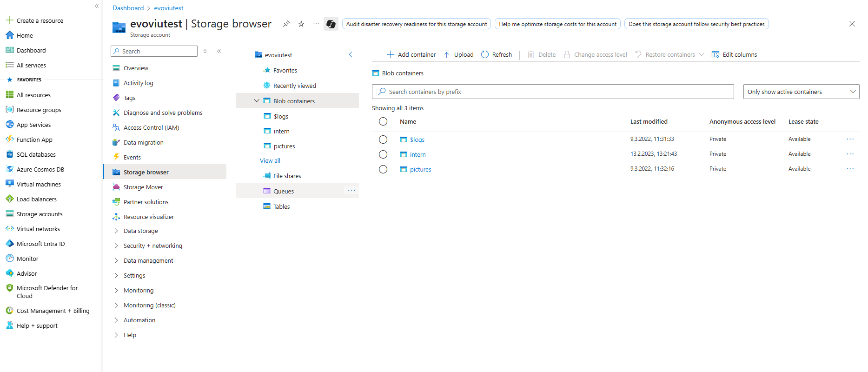The height and width of the screenshot is (372, 868).
Task: Collapse the Blob containers tree node
Action: (256, 101)
